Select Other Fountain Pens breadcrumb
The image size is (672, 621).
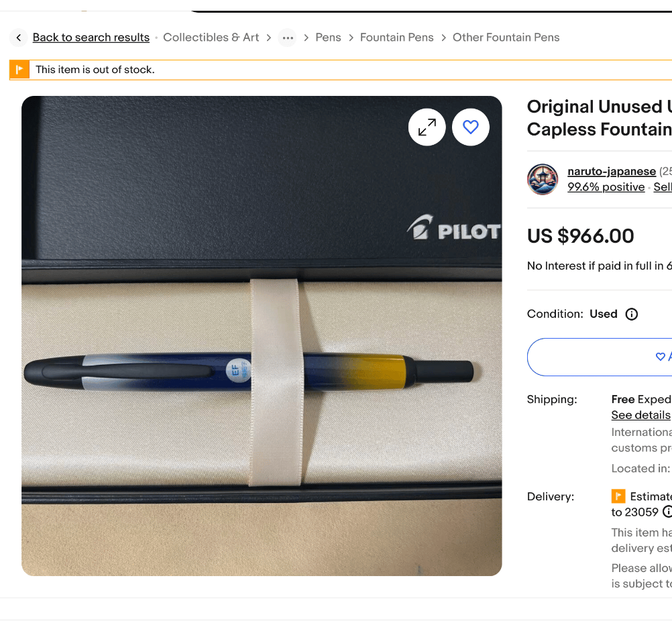506,38
